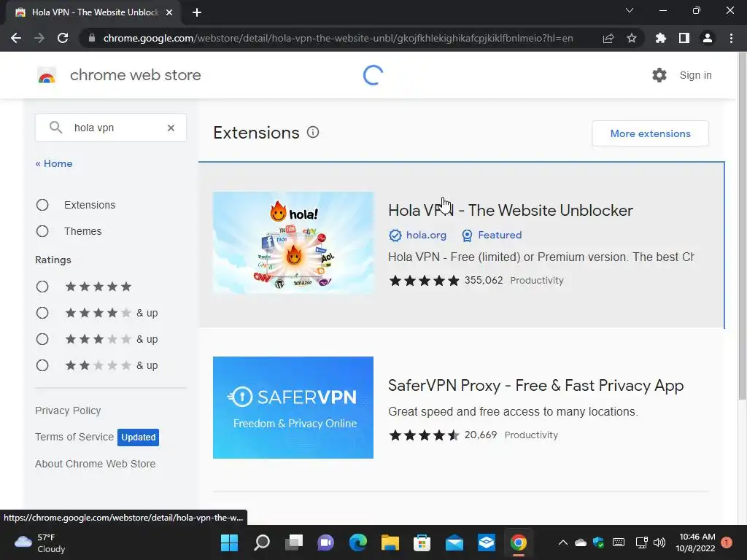747x560 pixels.
Task: Open Microsoft Store from the taskbar
Action: [422, 542]
